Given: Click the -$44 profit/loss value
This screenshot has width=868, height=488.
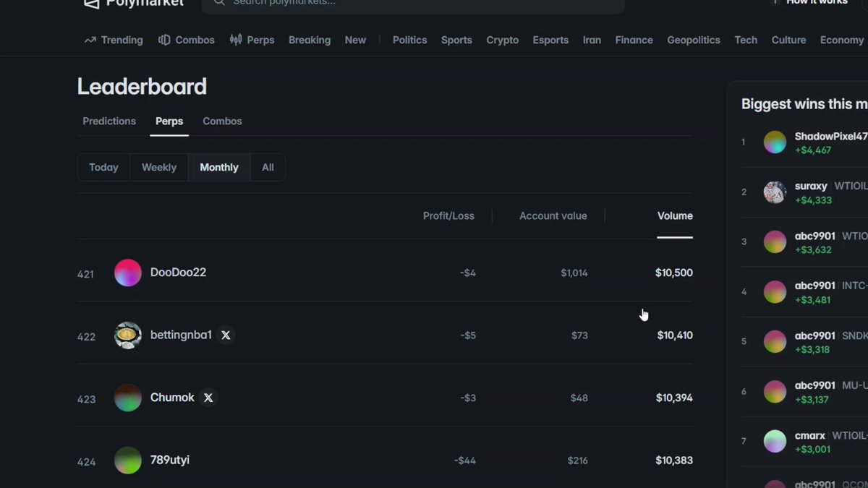Looking at the screenshot, I should [465, 461].
